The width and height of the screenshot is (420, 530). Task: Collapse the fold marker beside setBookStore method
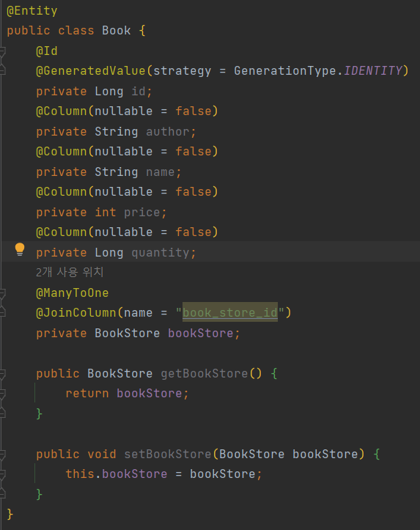point(2,454)
